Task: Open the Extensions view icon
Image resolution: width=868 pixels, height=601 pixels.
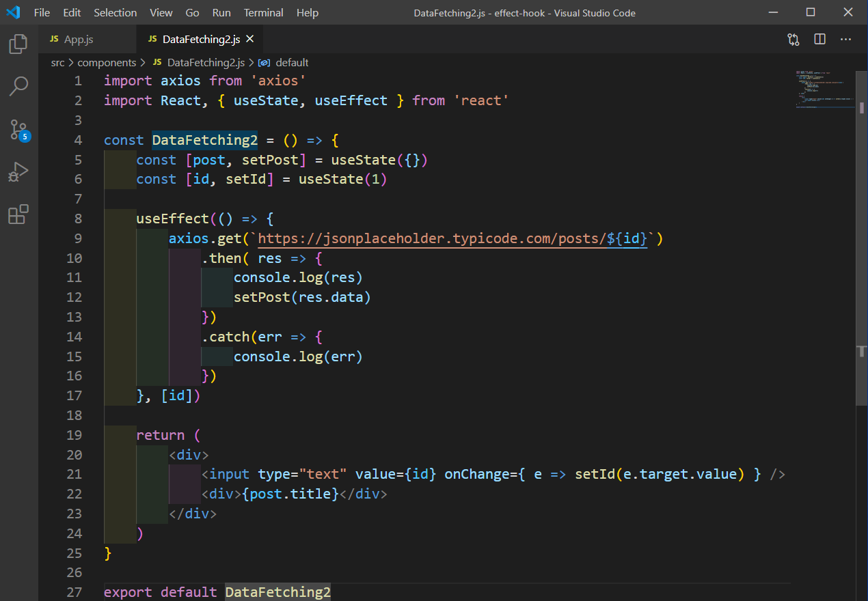Action: pyautogui.click(x=18, y=214)
